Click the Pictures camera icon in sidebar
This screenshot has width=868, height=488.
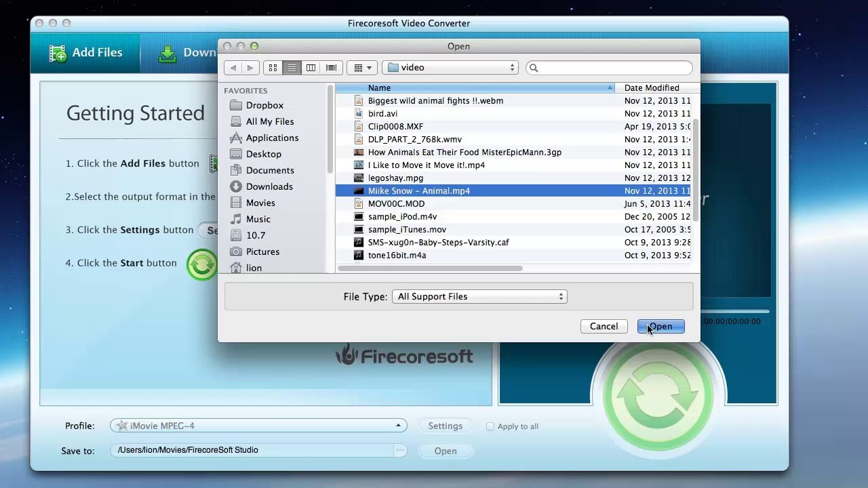(236, 251)
